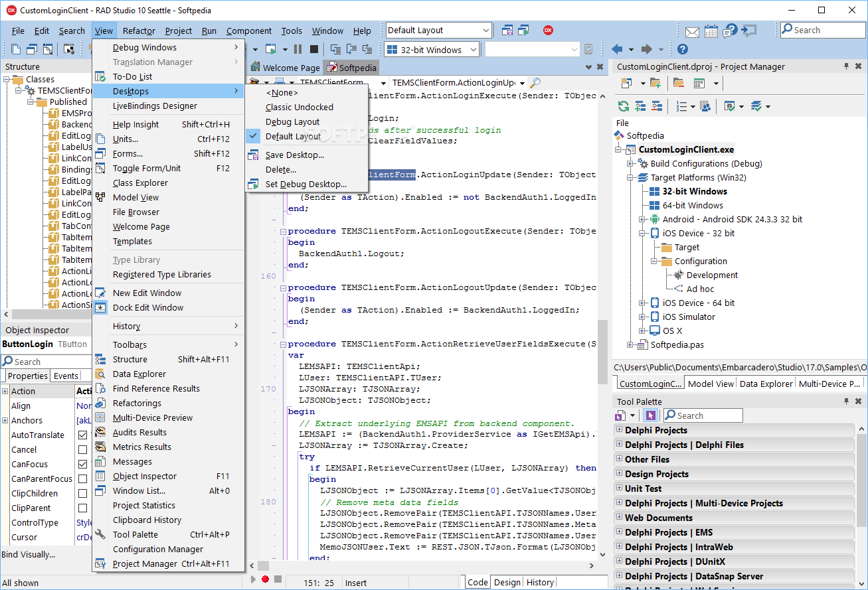
Task: Pin the Project Manager panel
Action: pyautogui.click(x=847, y=66)
